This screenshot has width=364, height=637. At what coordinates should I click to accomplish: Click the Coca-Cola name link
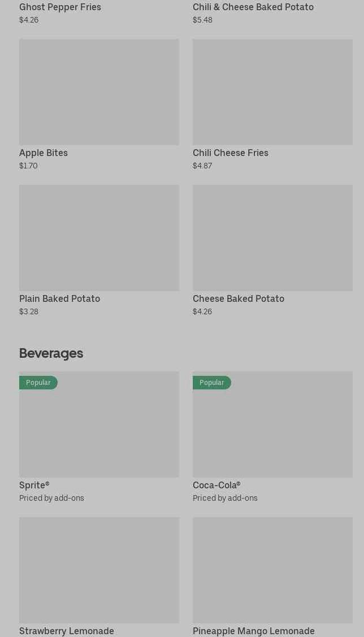[216, 485]
